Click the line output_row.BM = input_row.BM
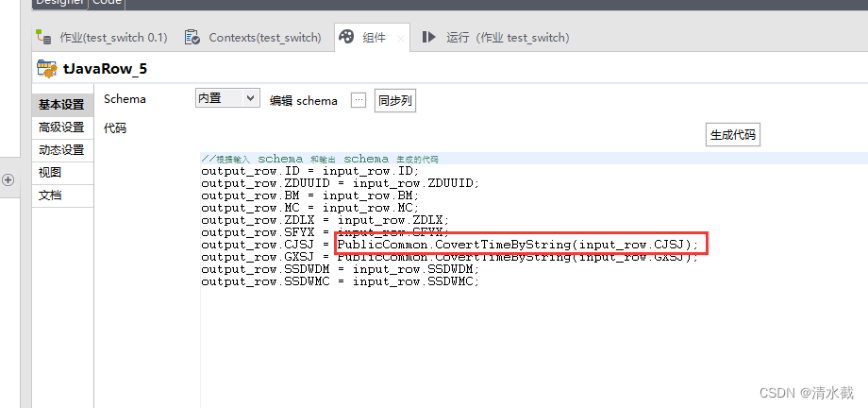 point(310,195)
